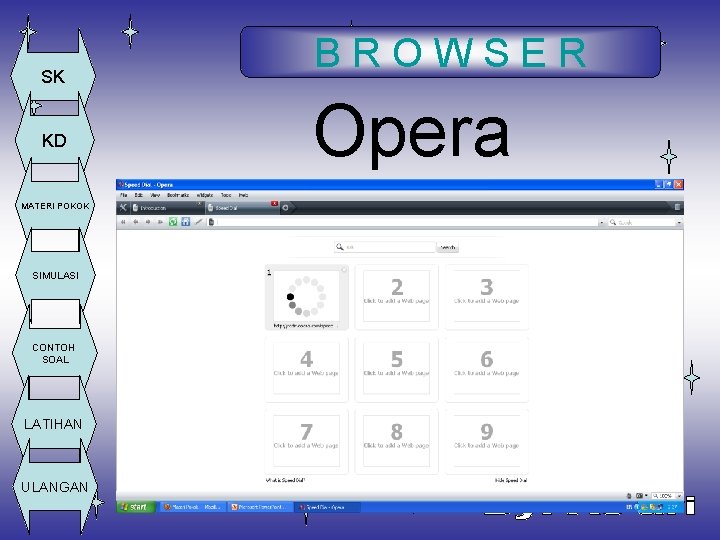Click Speed Dial slot 4
Image resolution: width=720 pixels, height=540 pixels.
(306, 369)
